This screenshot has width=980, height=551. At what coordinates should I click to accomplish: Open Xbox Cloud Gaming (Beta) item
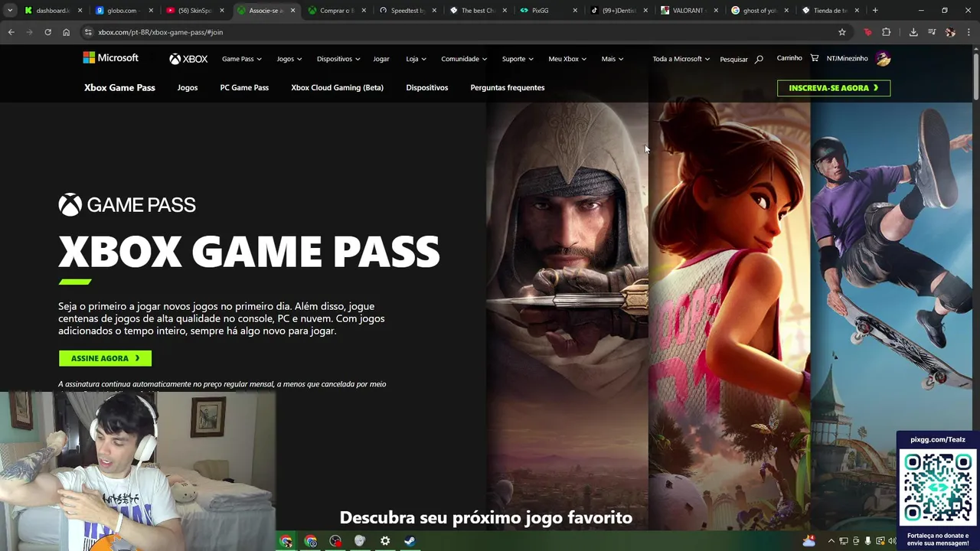(337, 88)
